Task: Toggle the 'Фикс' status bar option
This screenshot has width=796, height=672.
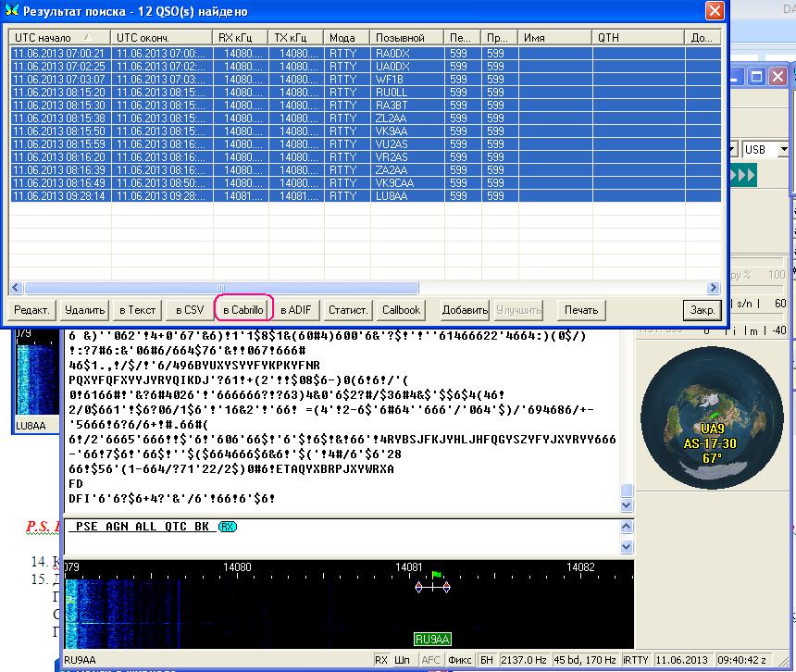Action: pyautogui.click(x=460, y=660)
